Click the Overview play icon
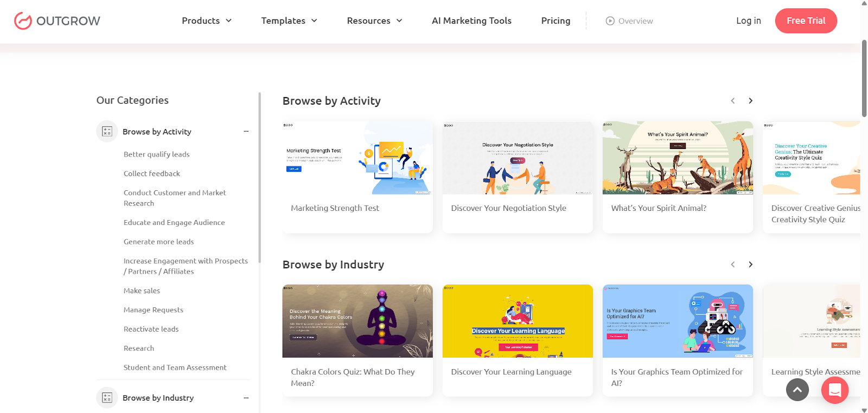Viewport: 868px width, 413px height. pyautogui.click(x=610, y=21)
